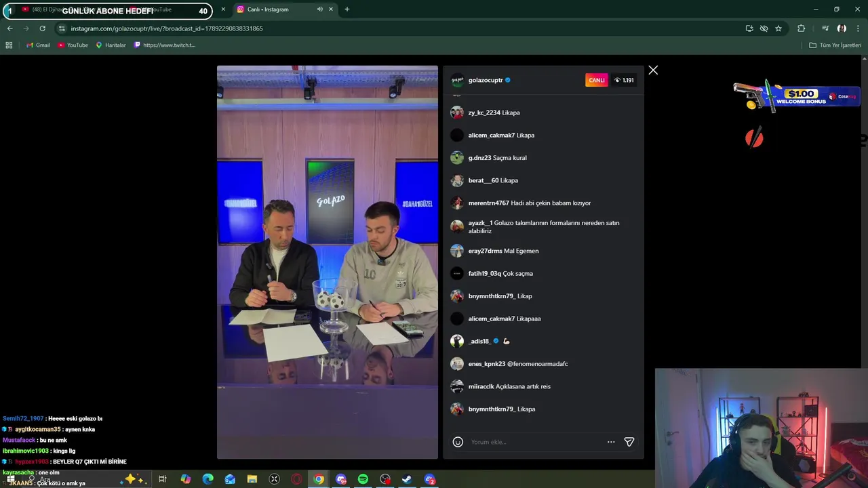Click the install app icon in address bar

coord(749,28)
